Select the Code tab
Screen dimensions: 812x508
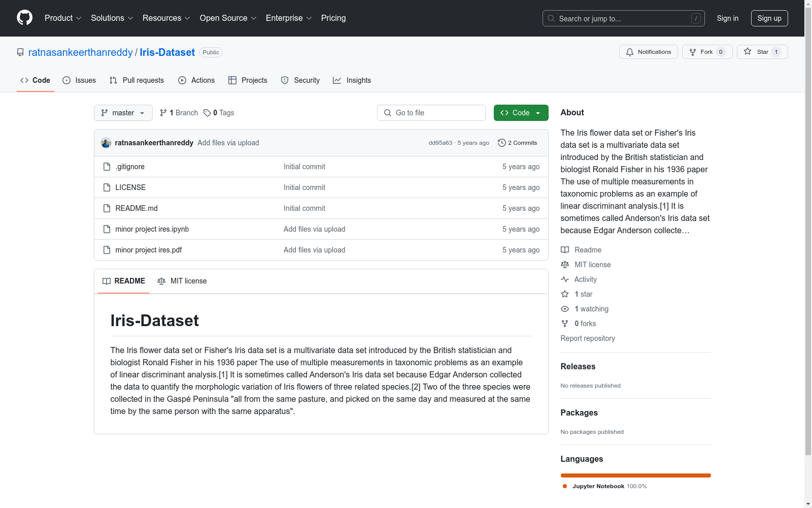(x=36, y=80)
